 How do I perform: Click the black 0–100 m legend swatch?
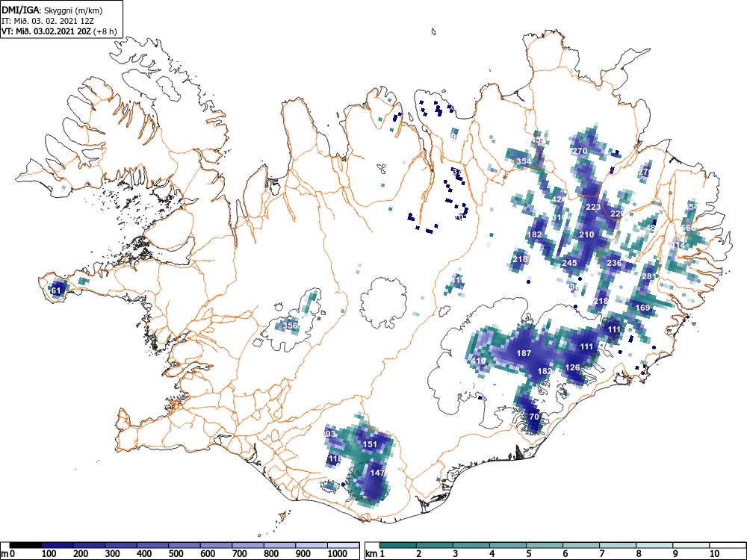25,545
